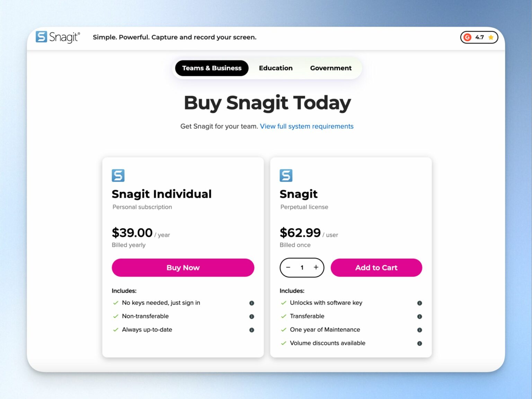
Task: Open the Teams & Business tab
Action: pyautogui.click(x=212, y=68)
